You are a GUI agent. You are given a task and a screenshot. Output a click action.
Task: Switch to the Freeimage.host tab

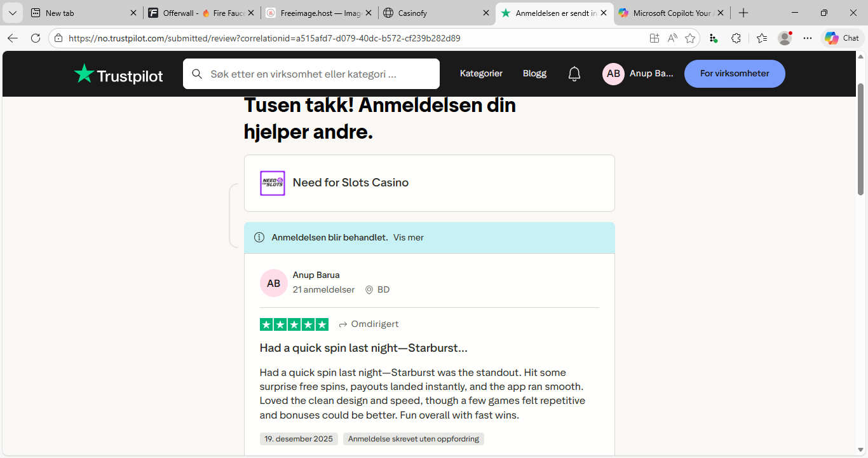(318, 13)
